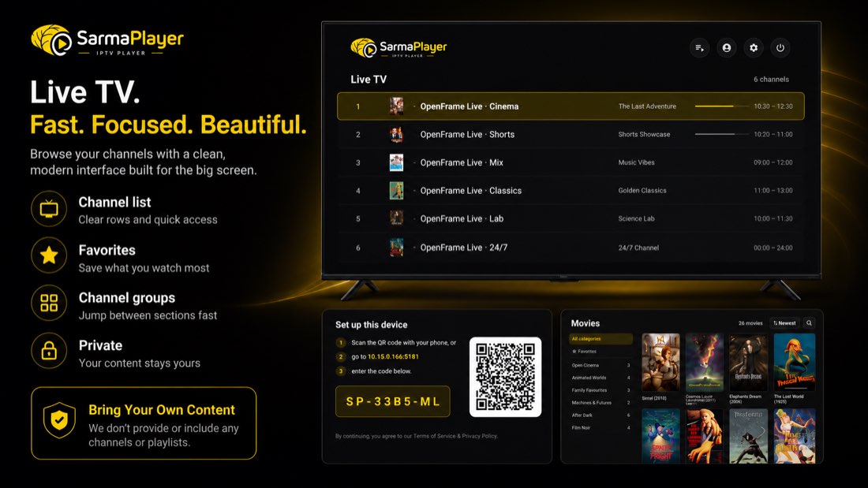Click the OpenFrame Live · Lab channel logo
The width and height of the screenshot is (868, 488).
(x=396, y=218)
